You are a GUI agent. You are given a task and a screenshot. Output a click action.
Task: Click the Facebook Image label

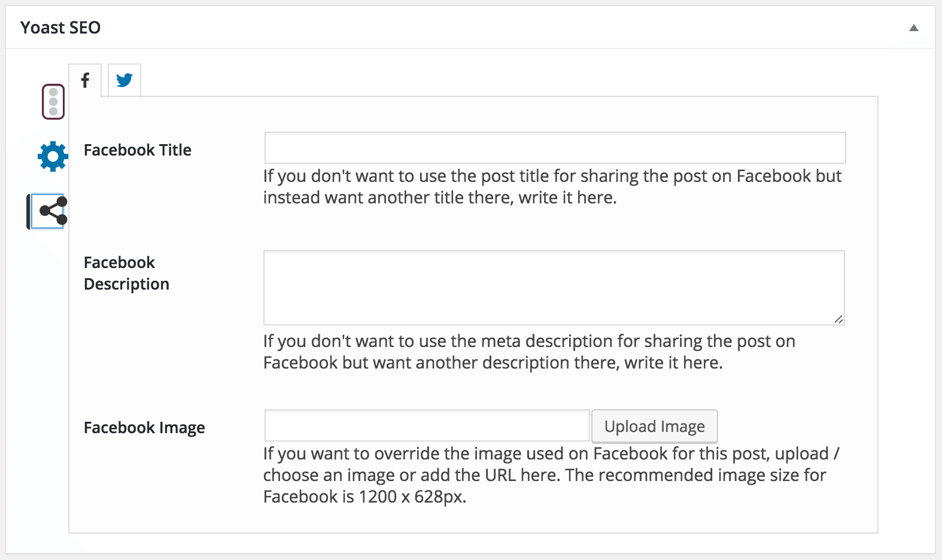coord(144,428)
